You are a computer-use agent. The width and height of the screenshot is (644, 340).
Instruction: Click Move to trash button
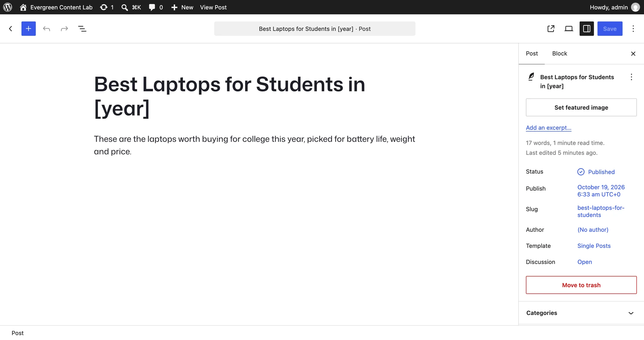tap(581, 285)
